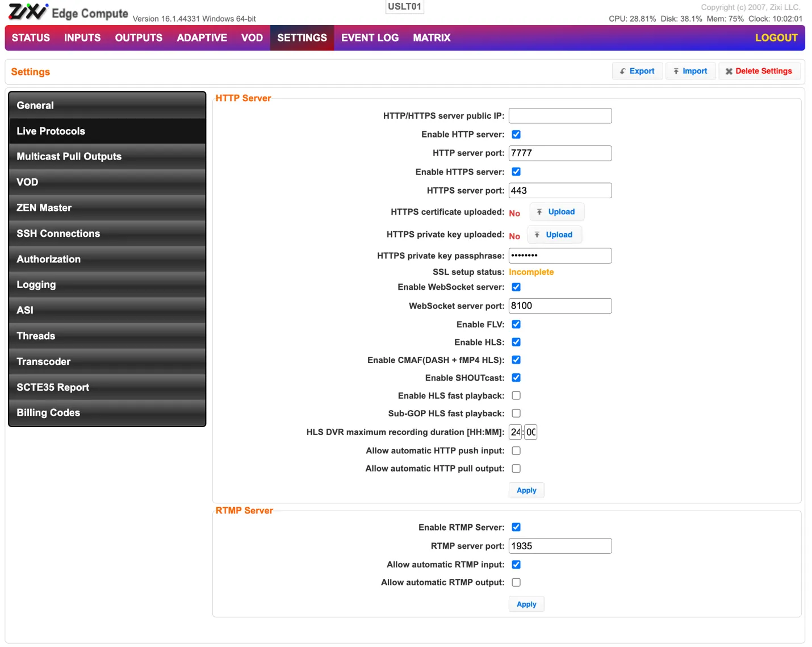Focus the HTTP/HTTPS server public IP field

click(560, 116)
